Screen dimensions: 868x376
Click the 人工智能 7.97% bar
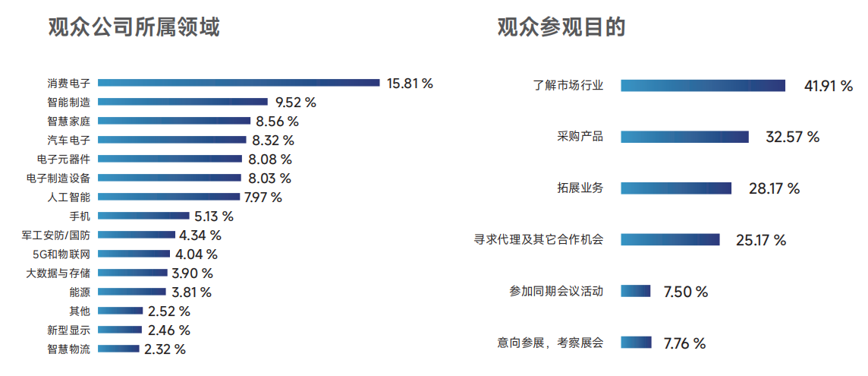(x=169, y=197)
